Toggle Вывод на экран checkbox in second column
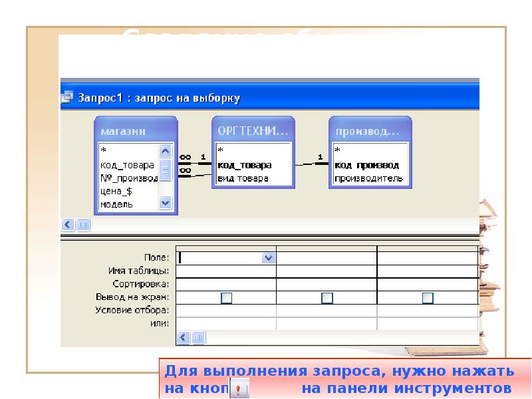 [x=327, y=298]
